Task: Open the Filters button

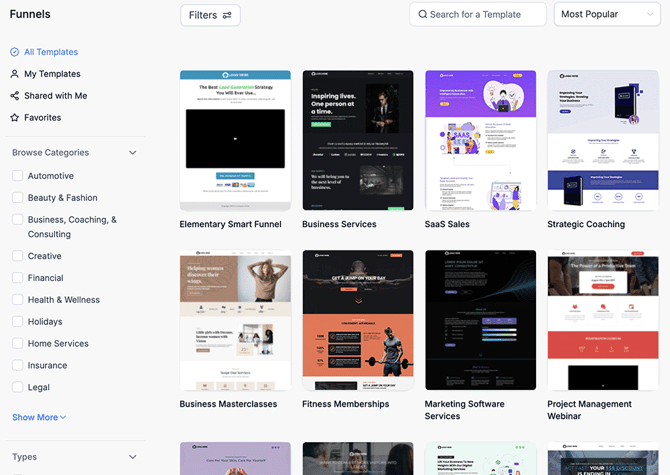Action: pos(210,15)
